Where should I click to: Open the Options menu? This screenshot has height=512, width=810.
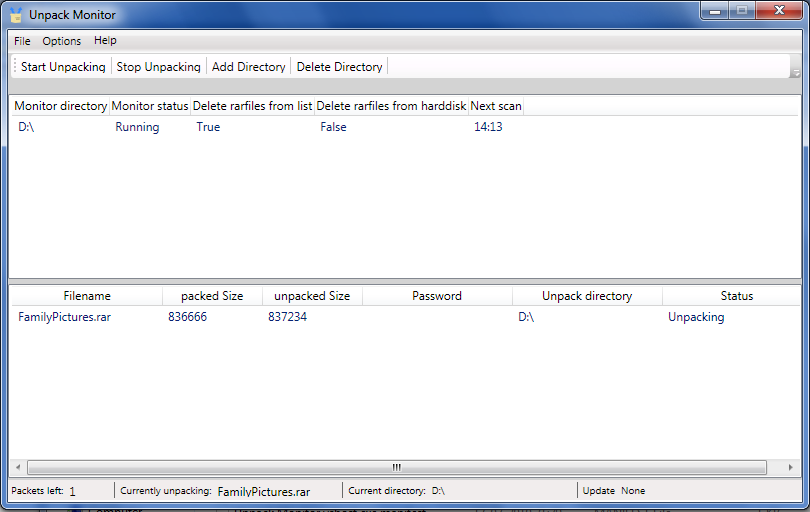click(62, 41)
